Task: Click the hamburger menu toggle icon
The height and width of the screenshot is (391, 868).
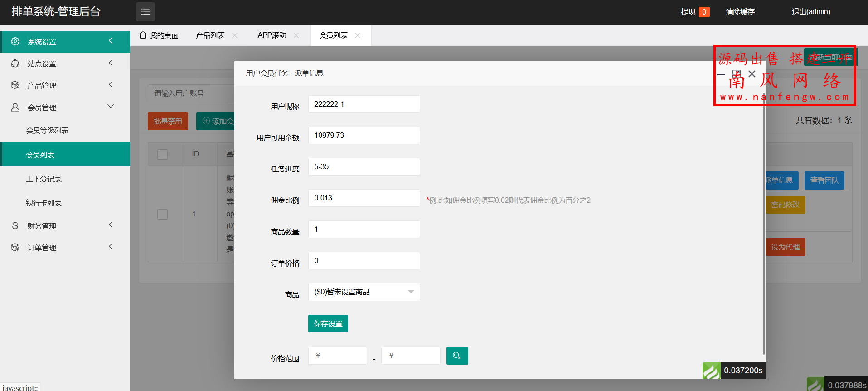Action: coord(145,12)
